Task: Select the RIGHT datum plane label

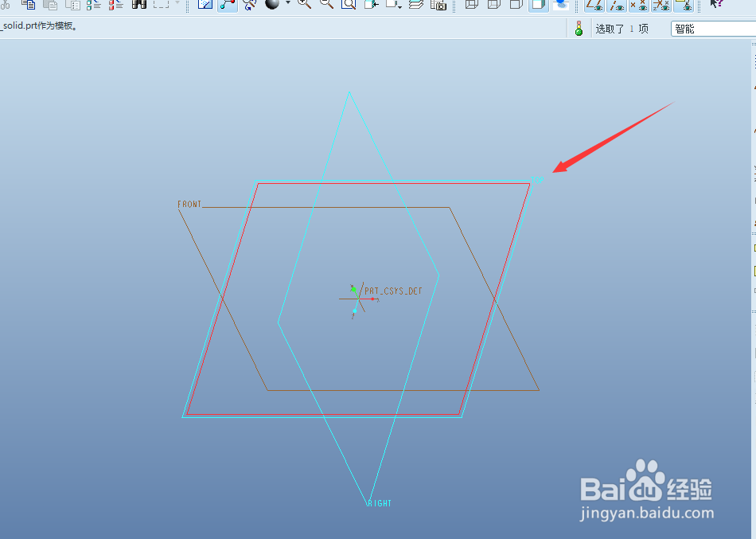Action: (380, 503)
